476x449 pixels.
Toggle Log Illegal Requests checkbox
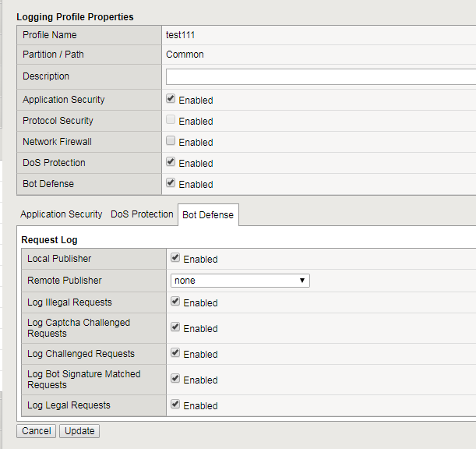coord(175,302)
